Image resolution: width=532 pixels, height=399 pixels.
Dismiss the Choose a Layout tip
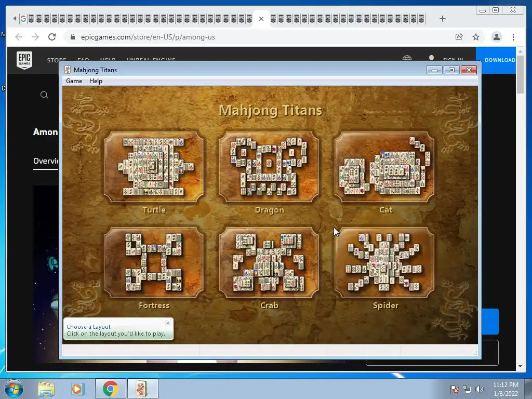click(x=168, y=323)
